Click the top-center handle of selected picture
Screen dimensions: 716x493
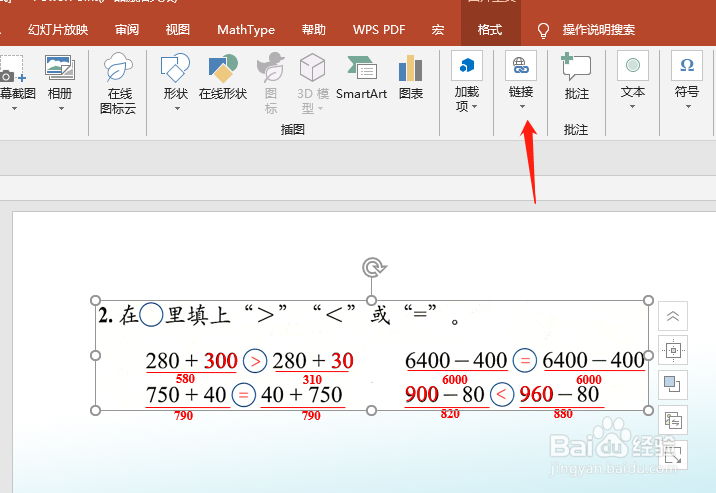371,300
